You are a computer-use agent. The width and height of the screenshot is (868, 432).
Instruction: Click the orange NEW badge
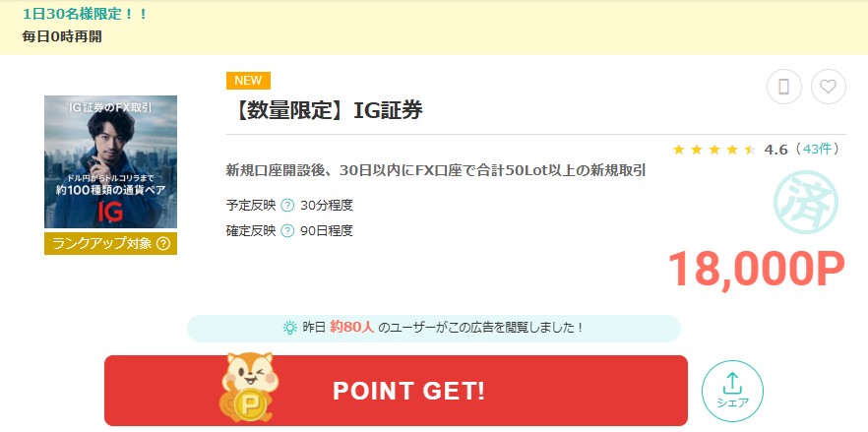pyautogui.click(x=248, y=81)
